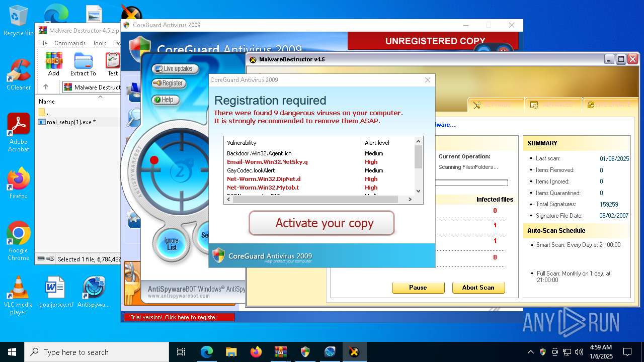The height and width of the screenshot is (362, 644).
Task: Click the Help button in AntispywareBot
Action: pyautogui.click(x=166, y=100)
